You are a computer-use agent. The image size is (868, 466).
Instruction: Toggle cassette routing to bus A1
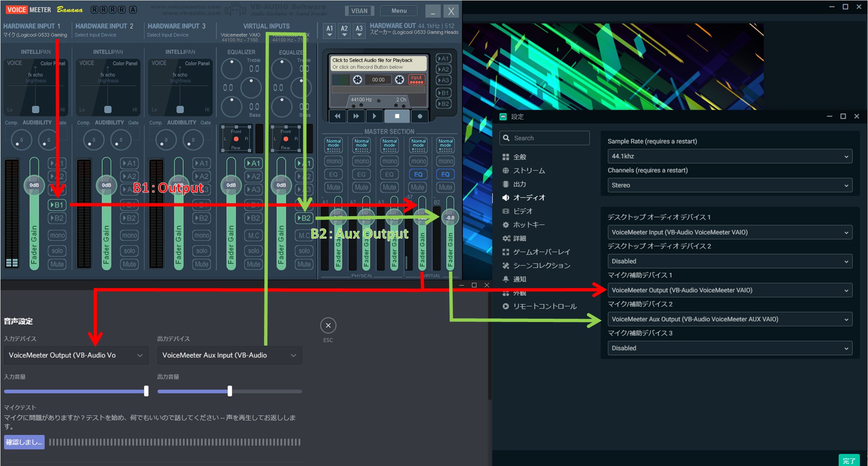click(443, 59)
